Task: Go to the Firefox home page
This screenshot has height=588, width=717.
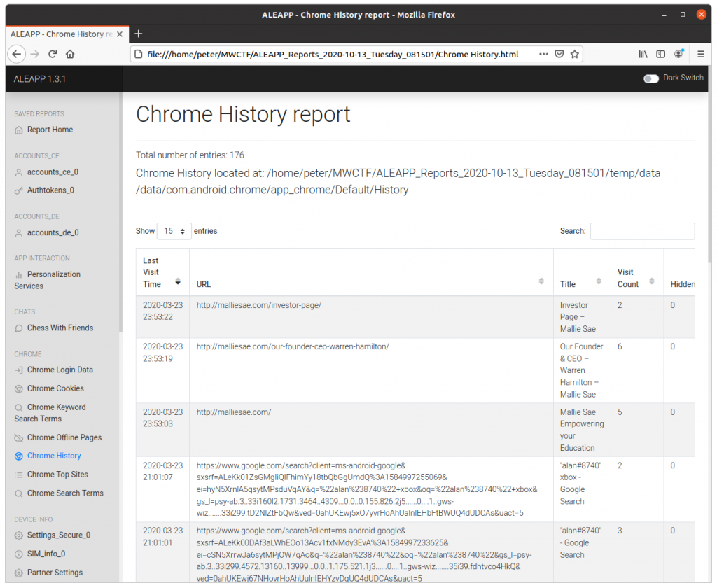Action: point(70,54)
